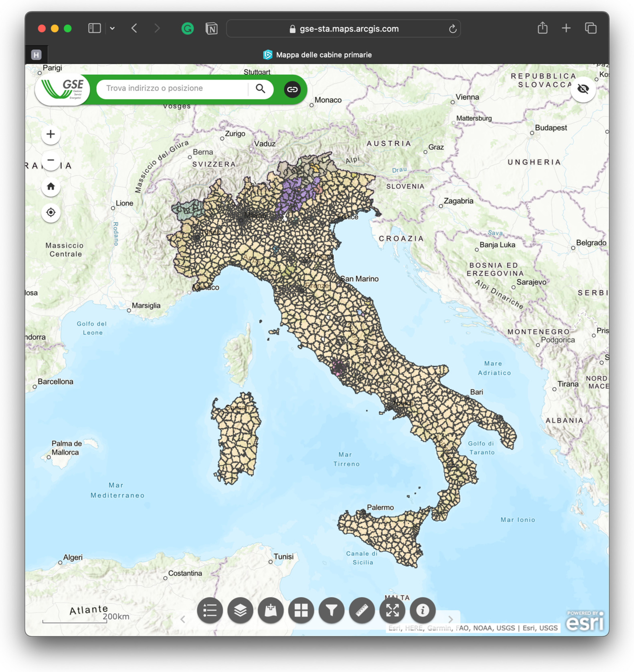This screenshot has height=672, width=634.
Task: Toggle Safari sidebar visibility
Action: point(94,28)
